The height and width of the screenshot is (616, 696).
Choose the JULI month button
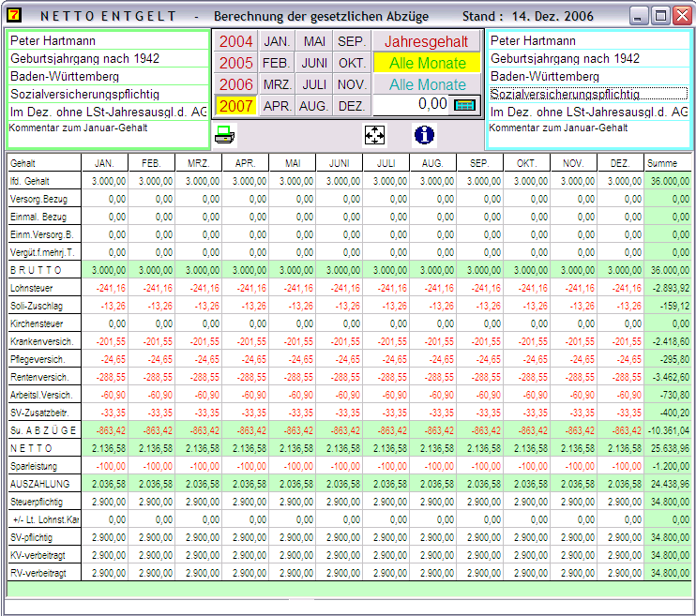314,84
